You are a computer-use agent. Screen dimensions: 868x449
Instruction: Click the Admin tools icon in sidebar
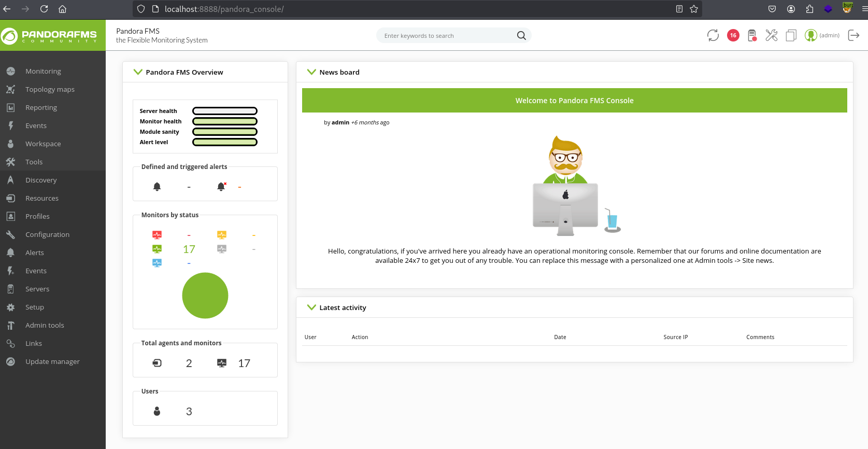point(10,325)
